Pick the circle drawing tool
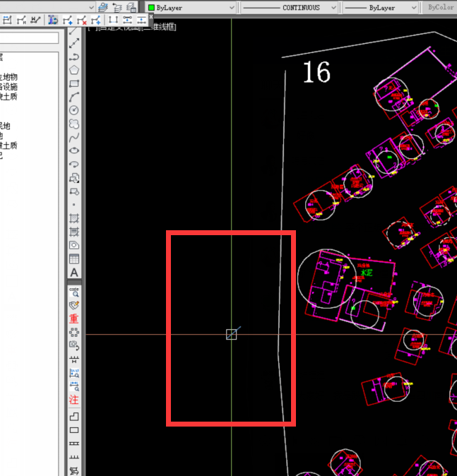Image resolution: width=457 pixels, height=476 pixels. pyautogui.click(x=74, y=110)
